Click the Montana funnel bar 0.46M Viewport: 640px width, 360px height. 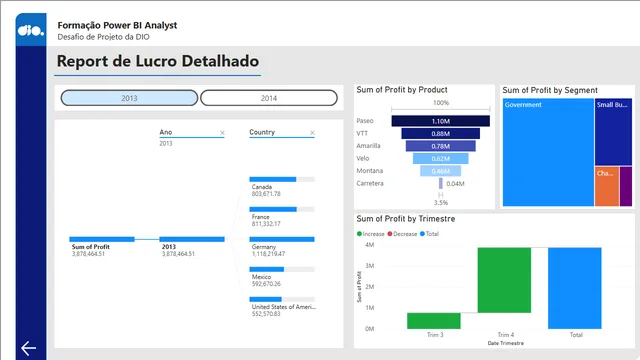tap(440, 171)
